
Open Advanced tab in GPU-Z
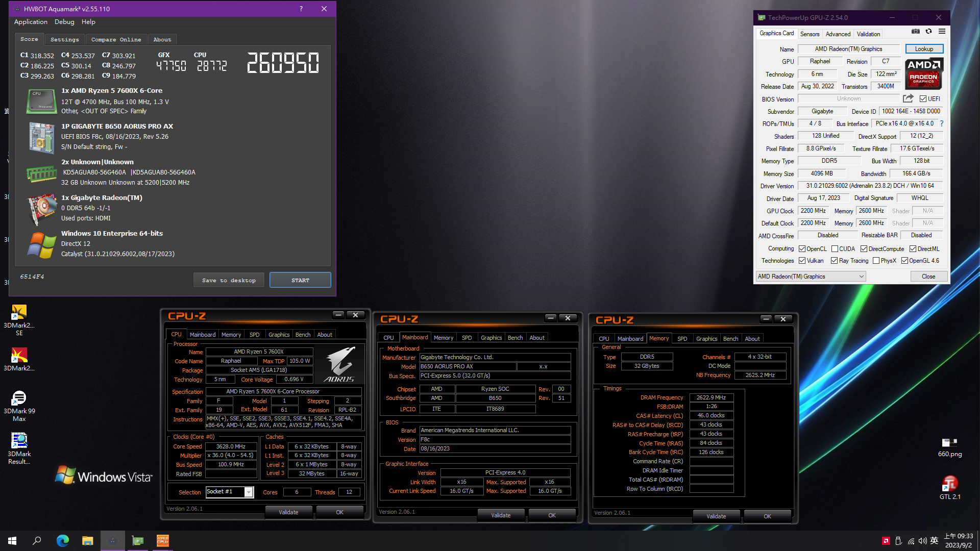click(838, 34)
